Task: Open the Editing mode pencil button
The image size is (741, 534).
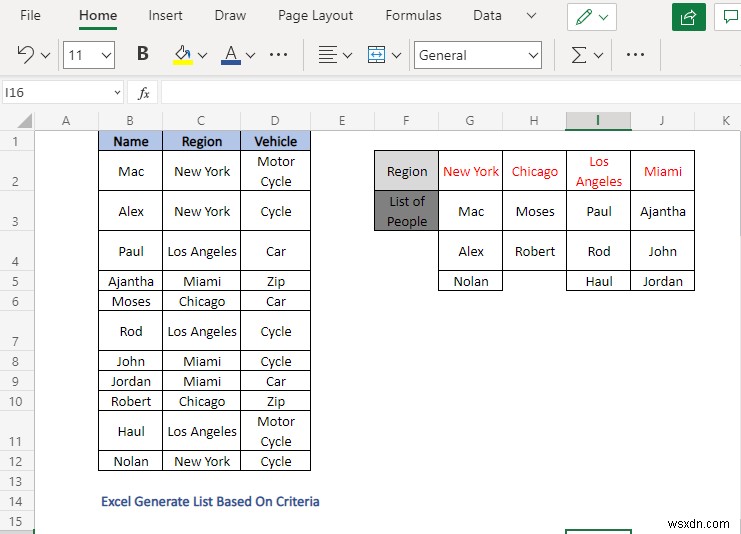Action: pos(592,17)
